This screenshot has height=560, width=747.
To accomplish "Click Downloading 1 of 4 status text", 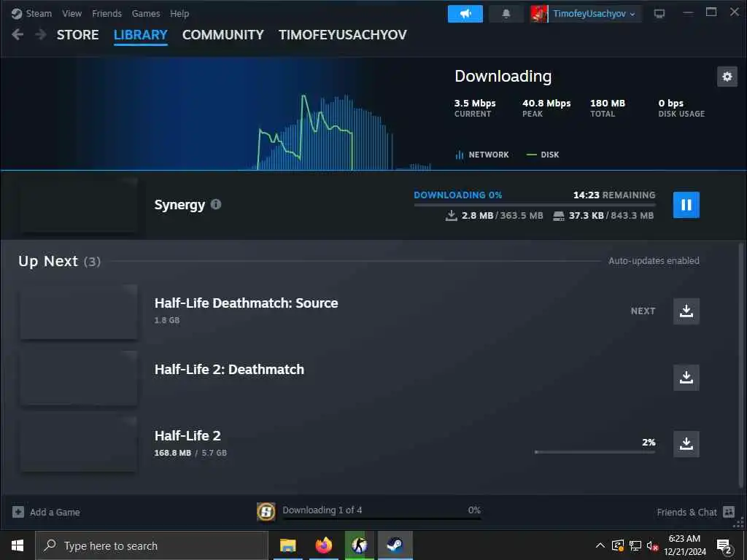I will point(322,510).
